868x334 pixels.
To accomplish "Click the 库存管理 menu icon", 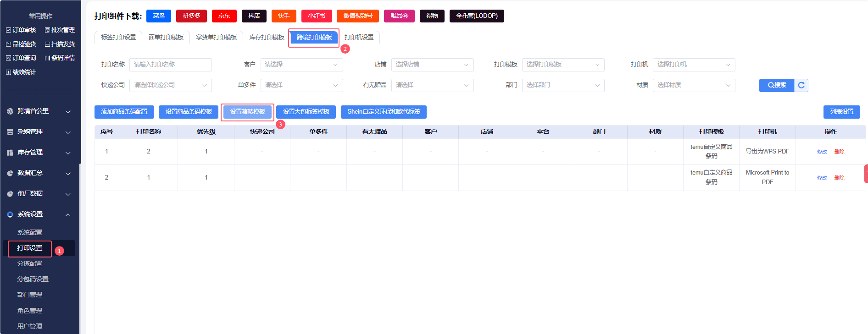I will [10, 153].
